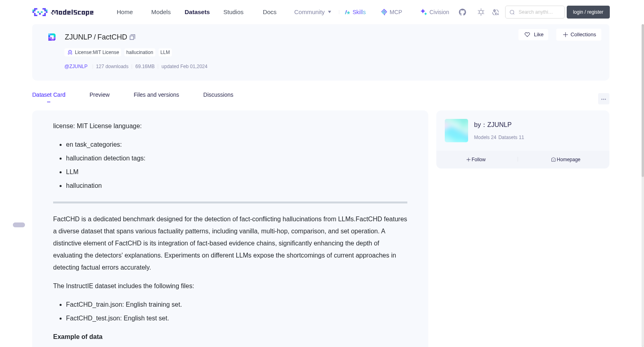
Task: Open ZJUNLP Homepage button
Action: pos(566,160)
